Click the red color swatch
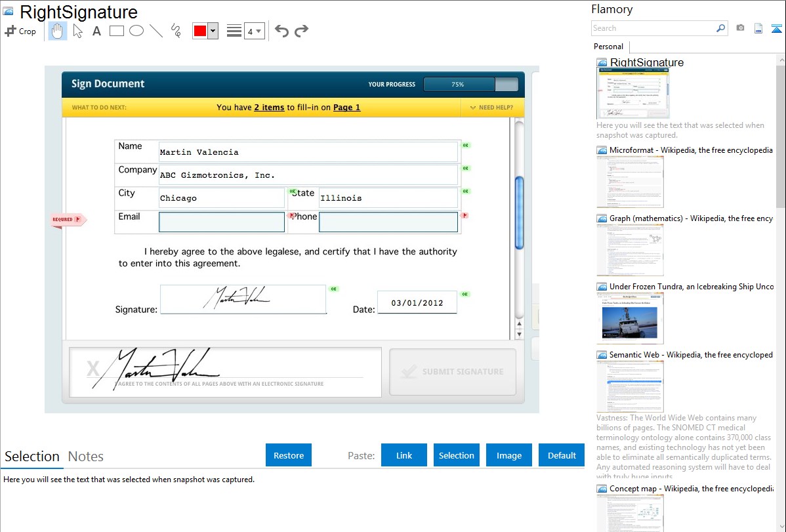The width and height of the screenshot is (786, 532). point(200,31)
